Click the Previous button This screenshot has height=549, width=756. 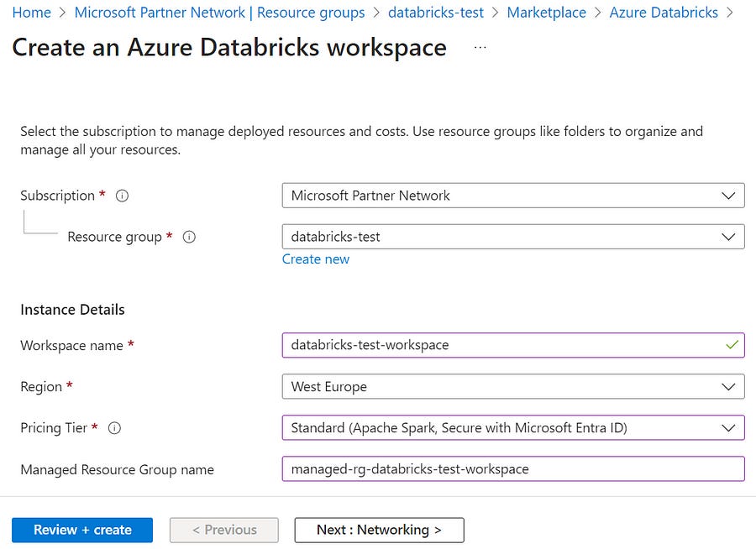224,531
